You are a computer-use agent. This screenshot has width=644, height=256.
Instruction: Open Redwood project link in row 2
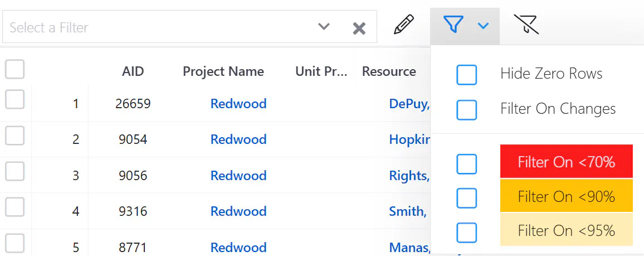pos(238,139)
